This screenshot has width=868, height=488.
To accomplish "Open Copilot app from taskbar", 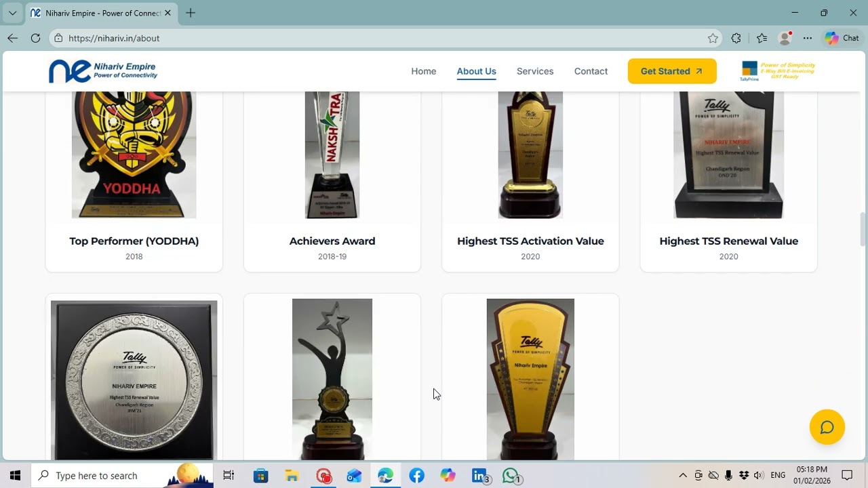I will (x=448, y=476).
